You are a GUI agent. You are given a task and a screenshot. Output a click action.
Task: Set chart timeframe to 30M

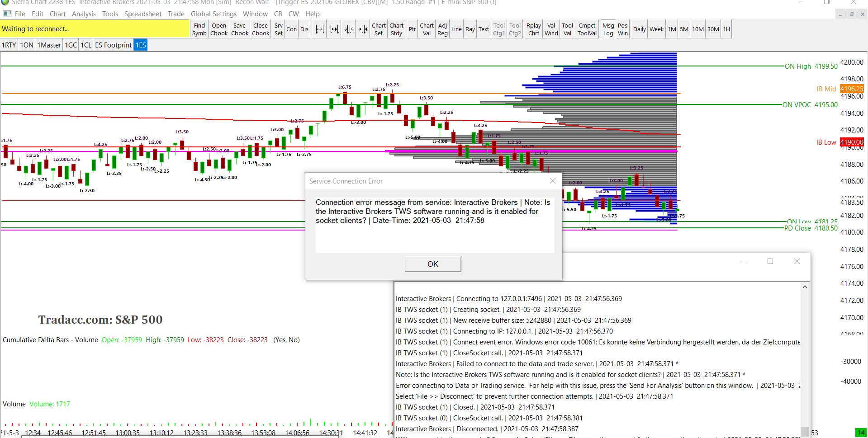click(x=713, y=29)
